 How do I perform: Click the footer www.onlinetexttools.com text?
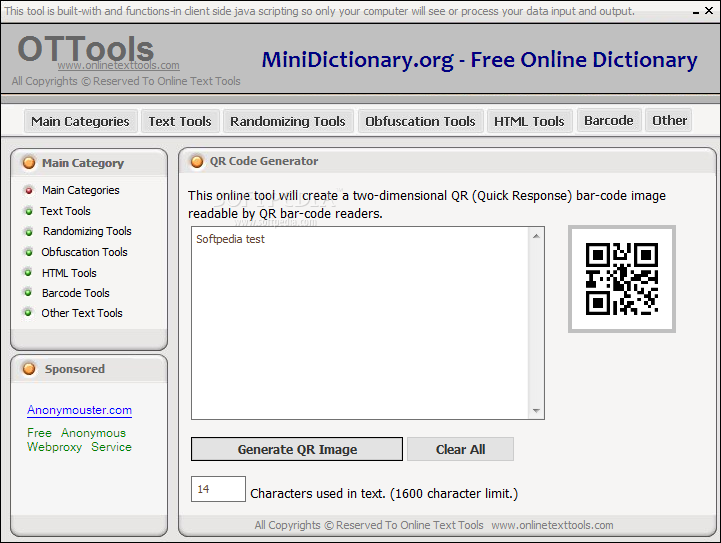tap(552, 525)
